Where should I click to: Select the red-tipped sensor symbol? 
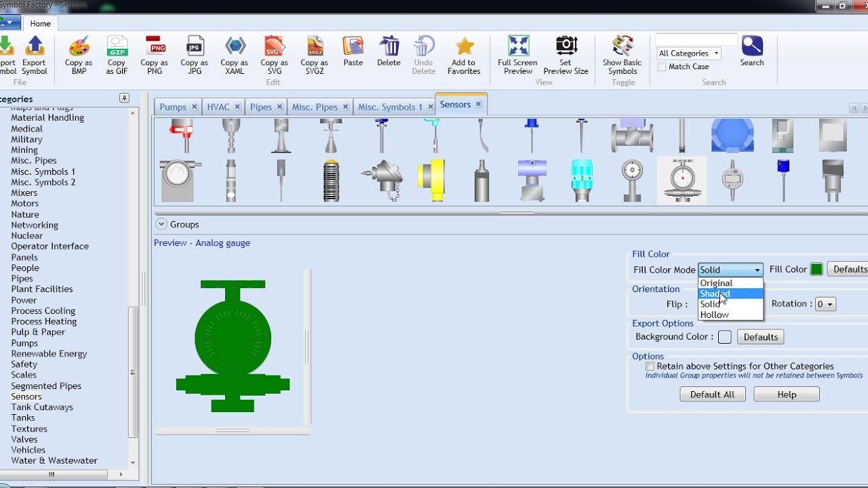(181, 135)
